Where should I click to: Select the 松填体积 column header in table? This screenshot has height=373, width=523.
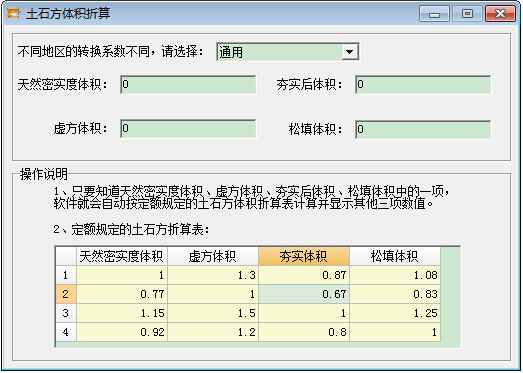coord(395,256)
